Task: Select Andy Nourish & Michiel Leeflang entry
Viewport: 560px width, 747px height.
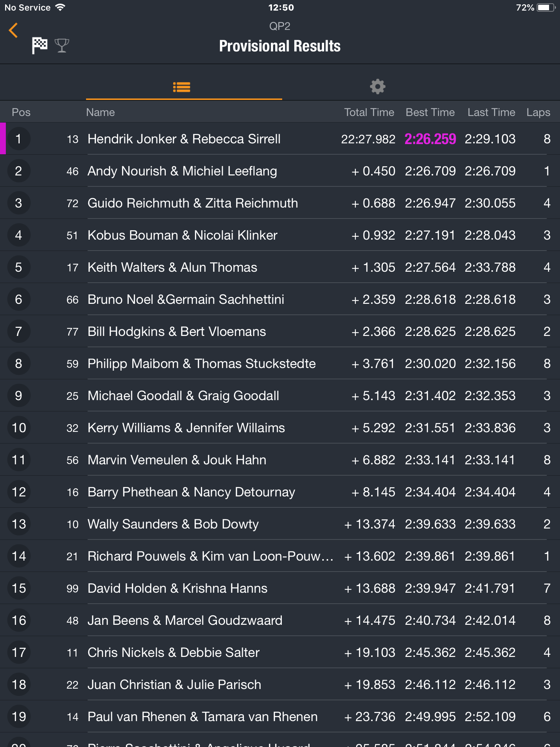Action: [x=280, y=171]
